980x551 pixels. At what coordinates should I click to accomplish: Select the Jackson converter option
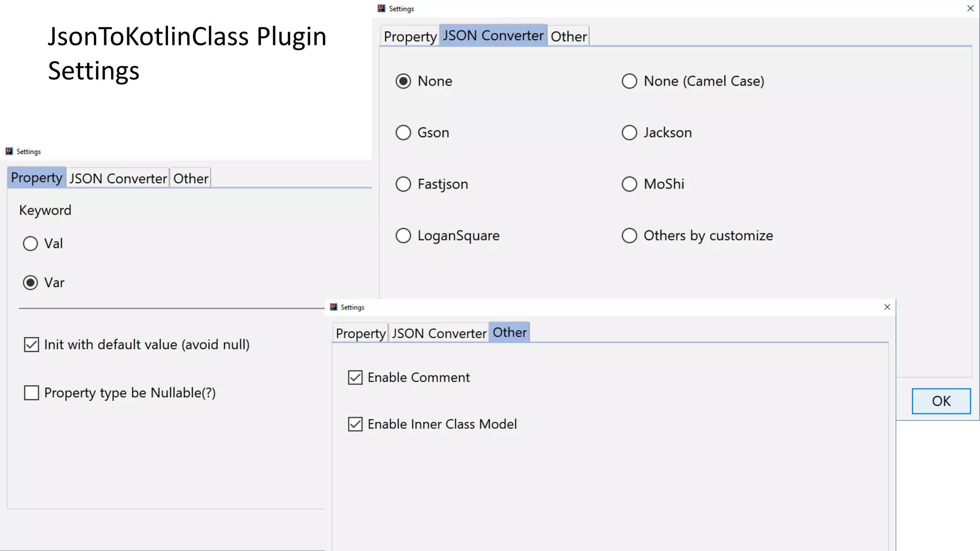(629, 132)
